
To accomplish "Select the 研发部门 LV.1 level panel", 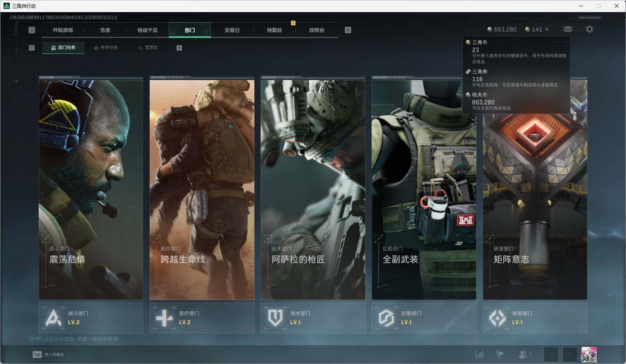I will pos(535,318).
